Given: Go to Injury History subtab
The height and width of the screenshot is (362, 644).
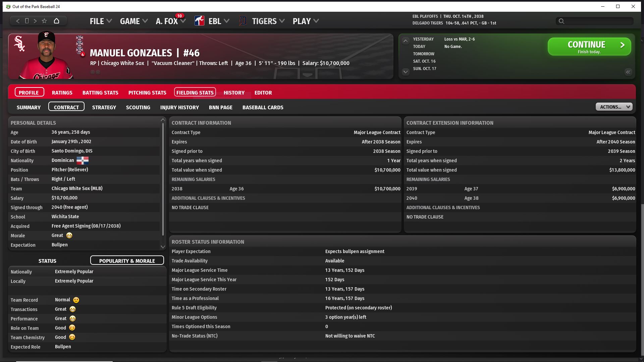Looking at the screenshot, I should click(179, 107).
